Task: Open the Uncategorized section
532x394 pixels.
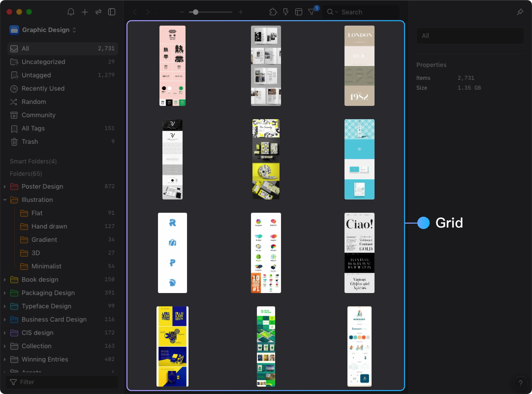Action: point(63,62)
